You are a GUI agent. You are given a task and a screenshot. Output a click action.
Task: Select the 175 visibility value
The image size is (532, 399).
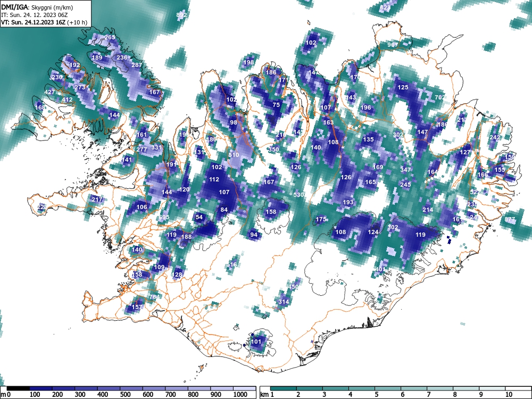(x=321, y=220)
